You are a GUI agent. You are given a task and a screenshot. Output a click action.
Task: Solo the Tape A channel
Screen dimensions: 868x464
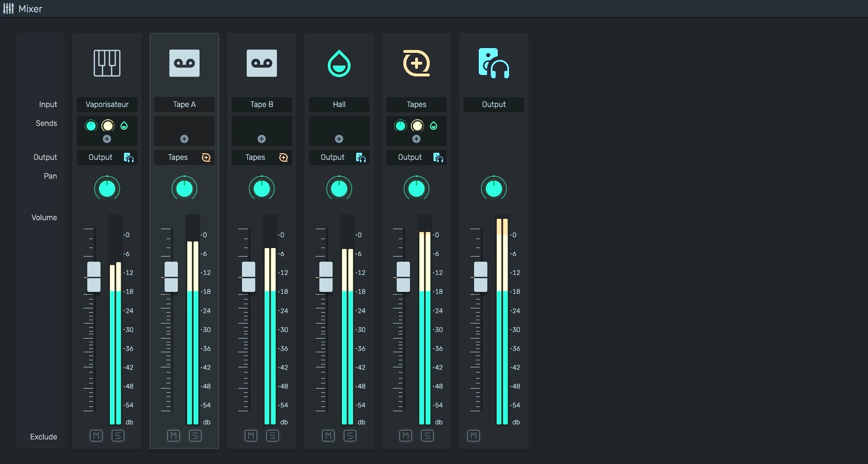(x=195, y=436)
